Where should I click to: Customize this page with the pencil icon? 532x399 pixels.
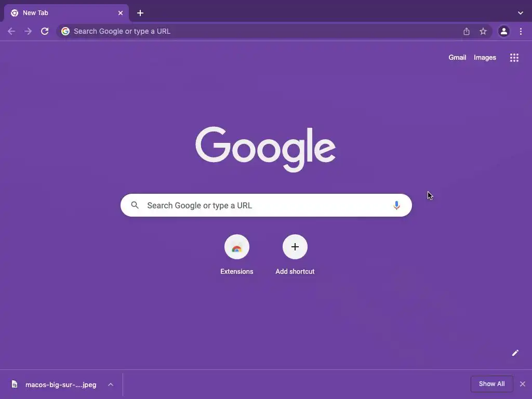tap(515, 353)
